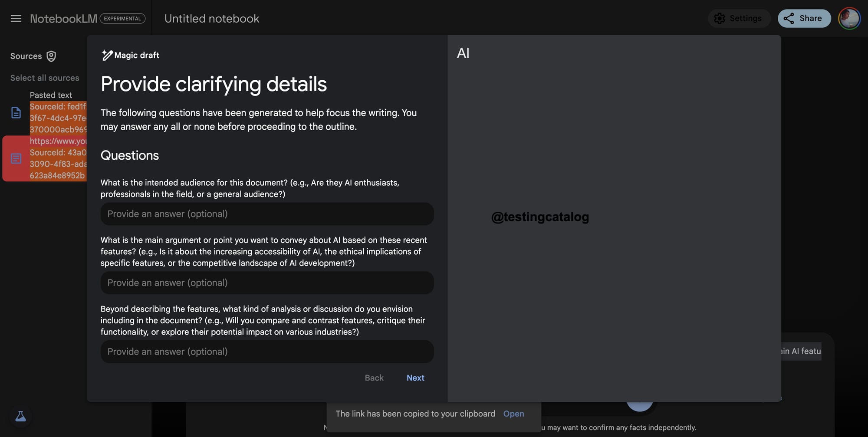This screenshot has height=437, width=868.
Task: Open Settings via the gear button
Action: tap(739, 18)
